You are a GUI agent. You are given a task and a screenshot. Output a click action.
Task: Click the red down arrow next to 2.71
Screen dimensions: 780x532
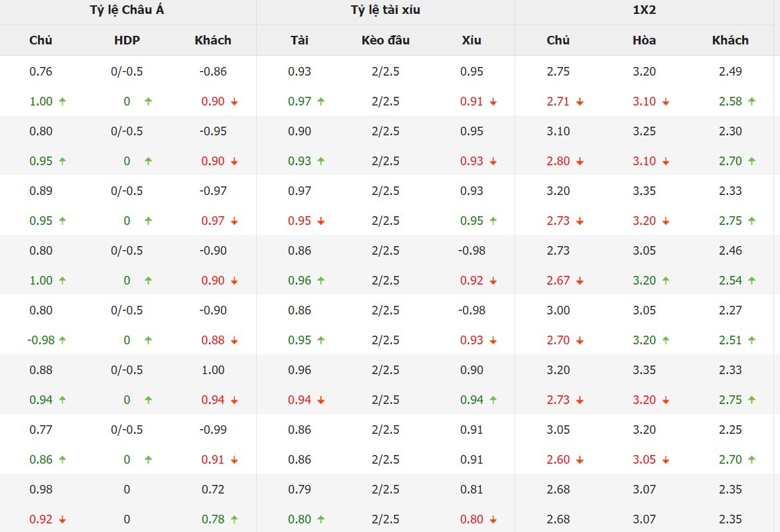point(580,101)
